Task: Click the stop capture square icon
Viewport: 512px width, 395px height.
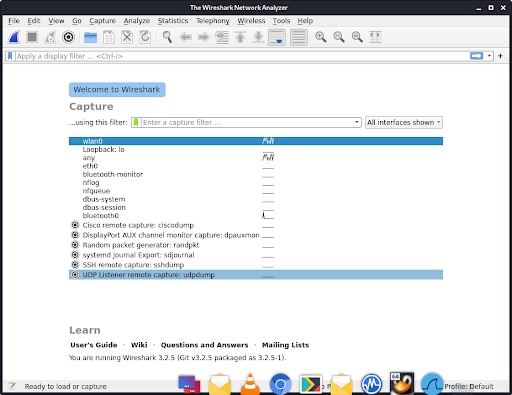Action: point(32,37)
